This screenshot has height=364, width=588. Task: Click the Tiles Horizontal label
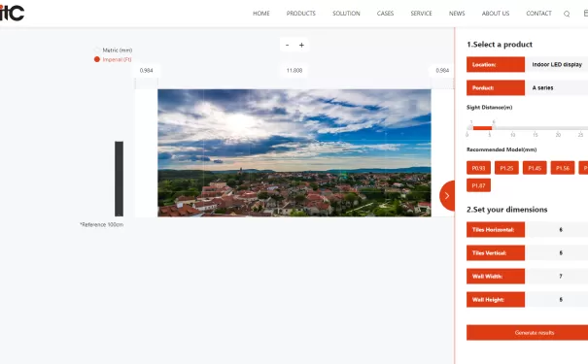pos(496,229)
